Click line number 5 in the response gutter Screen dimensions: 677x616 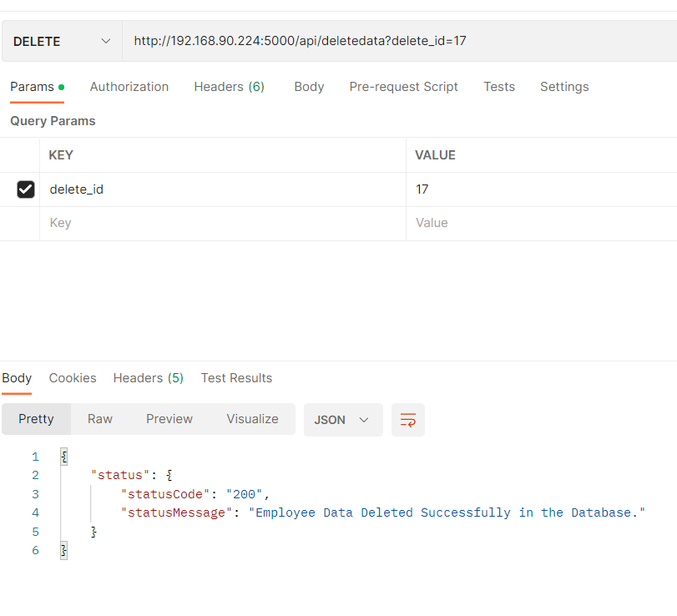(35, 532)
